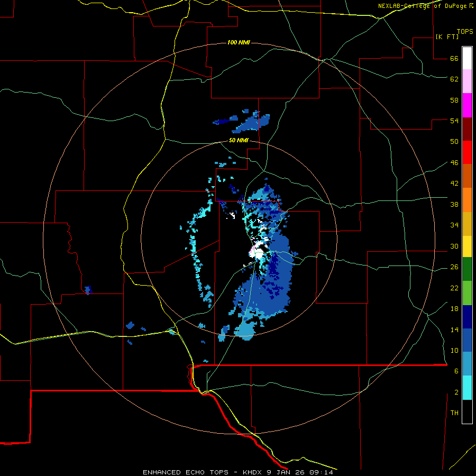The image size is (476, 476).
Task: Click the black TH legend swatch
Action: pos(467,411)
